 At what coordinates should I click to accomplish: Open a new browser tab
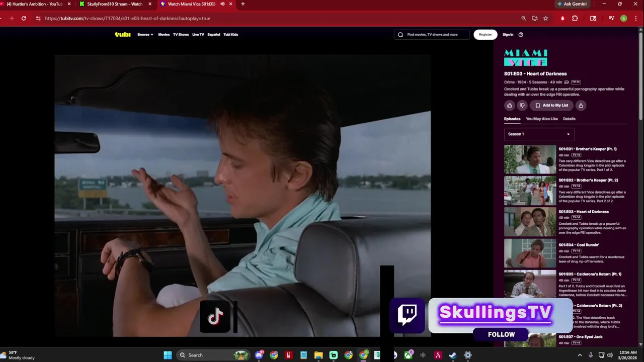(x=243, y=4)
